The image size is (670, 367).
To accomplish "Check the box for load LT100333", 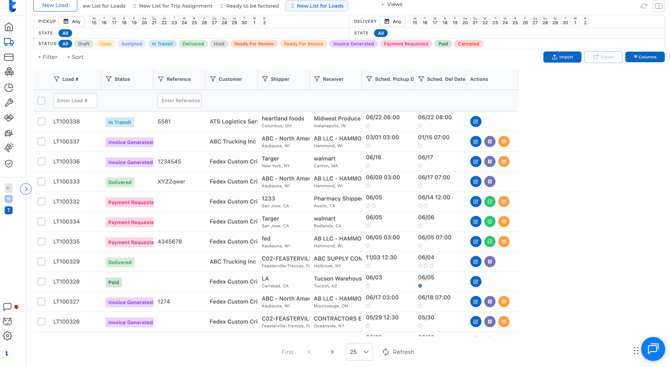I will click(x=41, y=182).
